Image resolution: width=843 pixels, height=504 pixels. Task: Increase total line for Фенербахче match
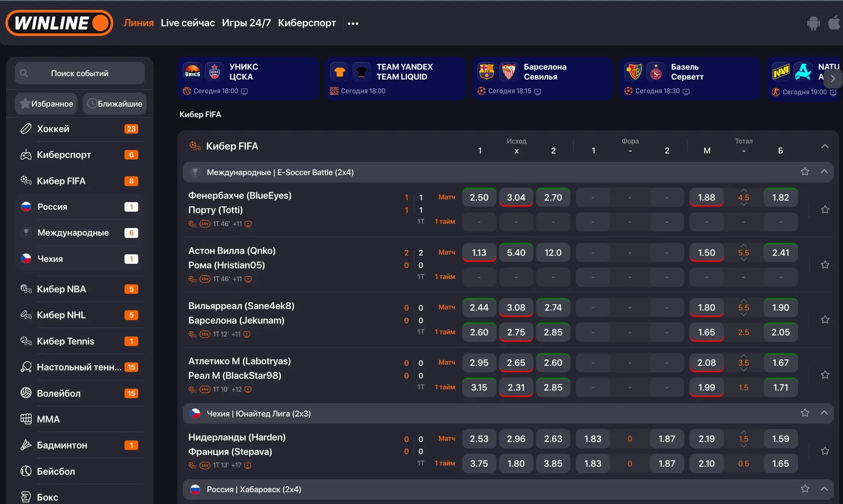(744, 190)
